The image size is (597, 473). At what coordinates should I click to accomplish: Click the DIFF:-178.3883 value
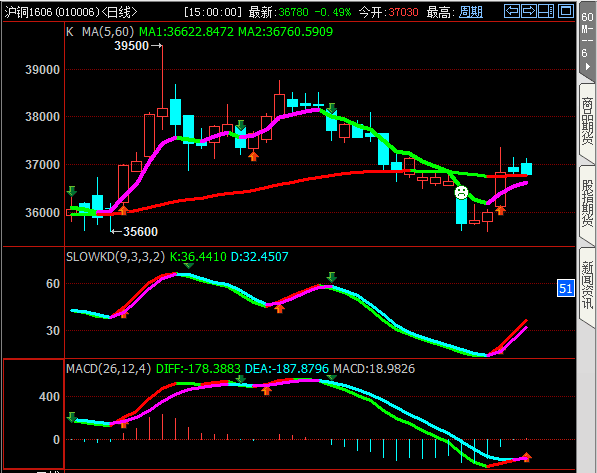coord(198,369)
